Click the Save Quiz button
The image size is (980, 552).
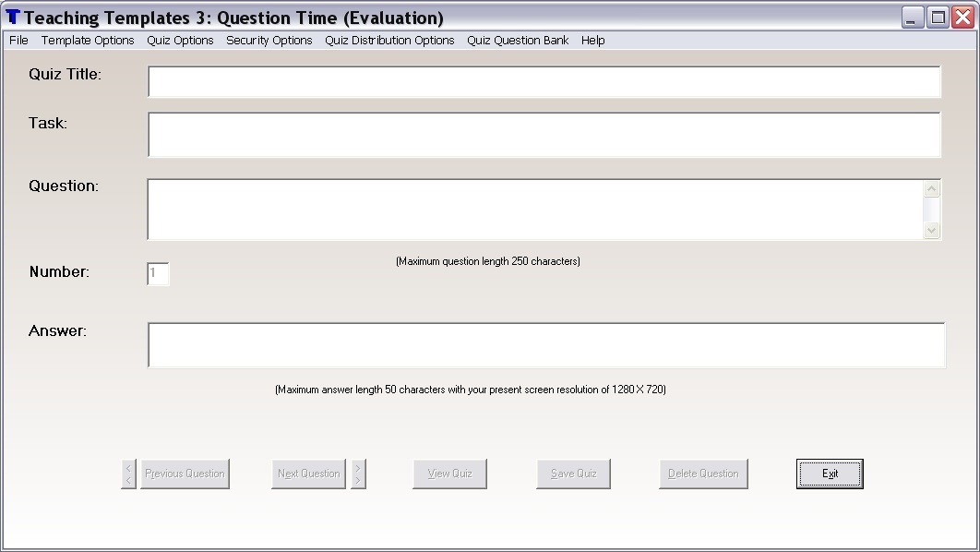pos(573,474)
